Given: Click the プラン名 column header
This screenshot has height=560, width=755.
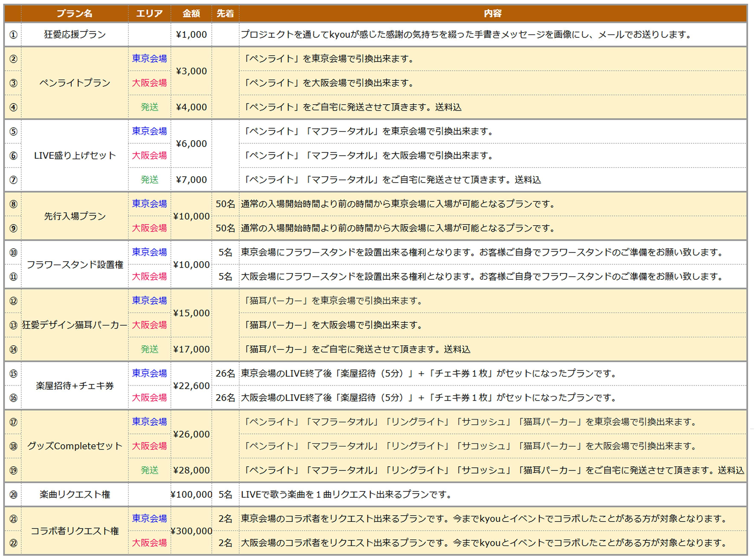Looking at the screenshot, I should (x=74, y=14).
